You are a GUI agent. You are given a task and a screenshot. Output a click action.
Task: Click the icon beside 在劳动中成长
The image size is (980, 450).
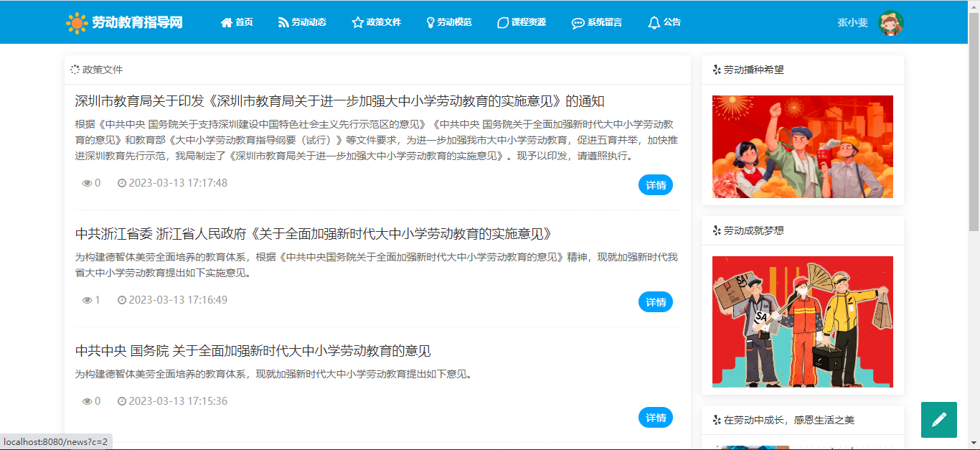(716, 420)
